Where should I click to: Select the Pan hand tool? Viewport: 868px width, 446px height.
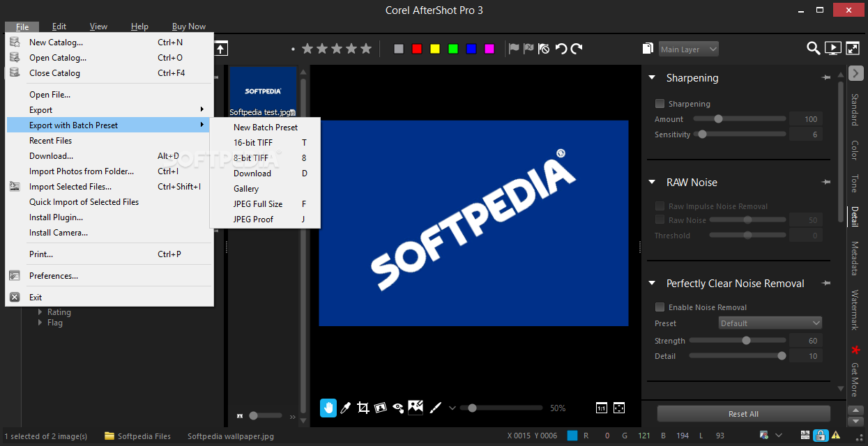(x=328, y=408)
